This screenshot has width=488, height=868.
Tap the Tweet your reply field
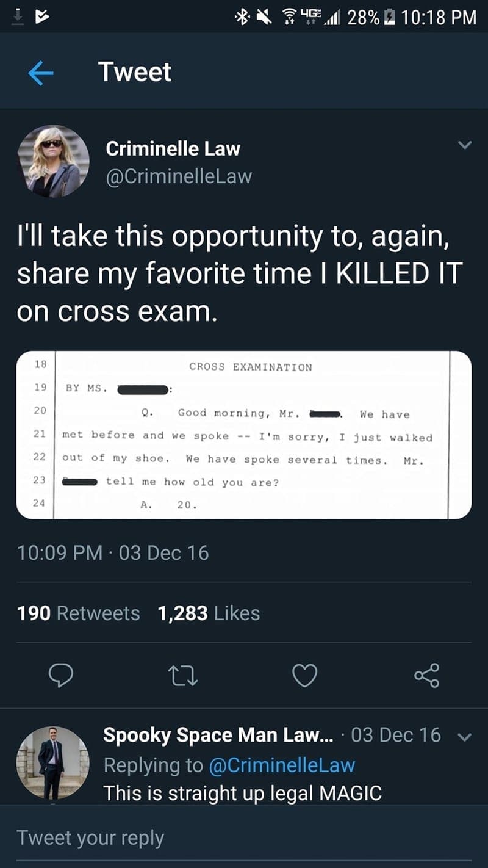point(244,837)
